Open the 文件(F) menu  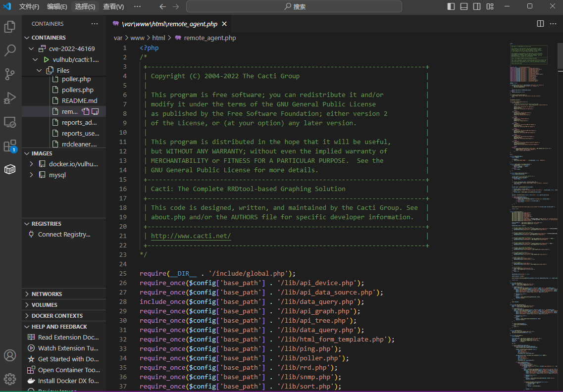coord(29,6)
